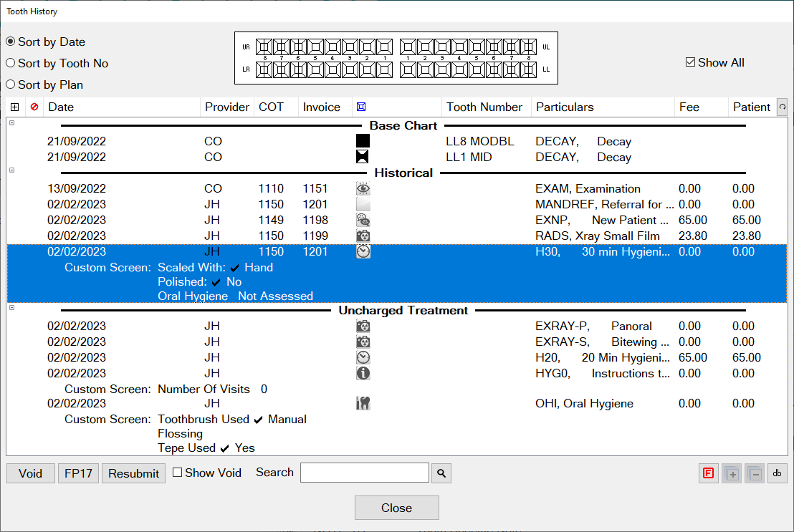Select Sort by Date radio button
794x532 pixels.
[x=10, y=42]
